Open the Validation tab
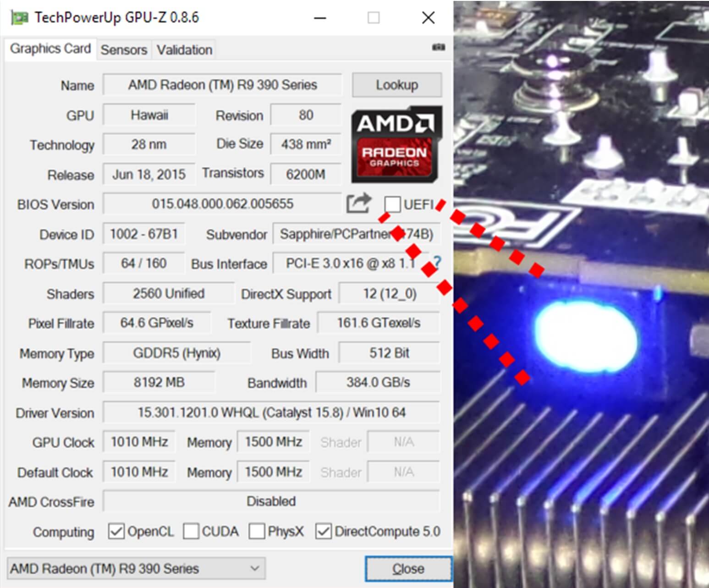This screenshot has width=709, height=588. 184,50
